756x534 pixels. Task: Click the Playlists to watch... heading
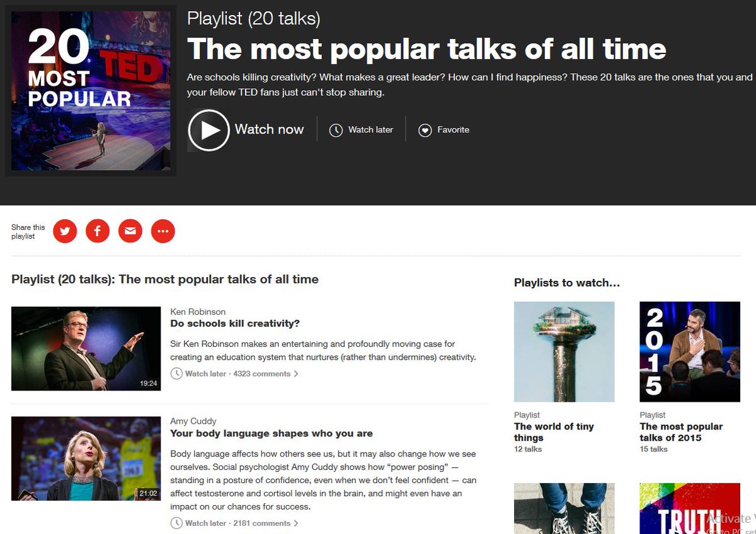[567, 283]
